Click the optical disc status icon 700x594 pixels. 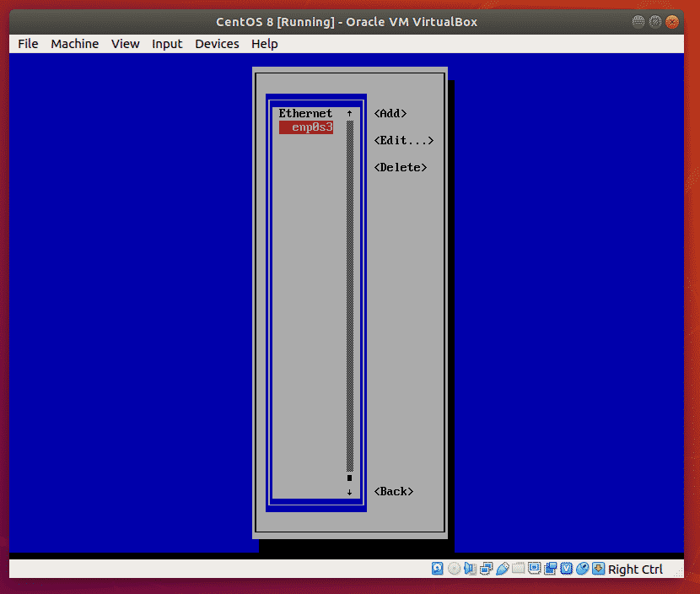tap(454, 569)
